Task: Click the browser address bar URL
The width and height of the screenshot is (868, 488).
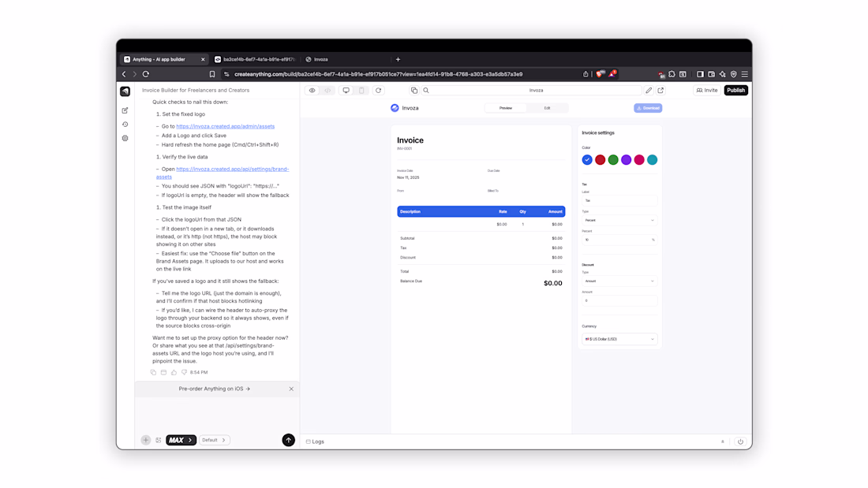Action: tap(378, 74)
